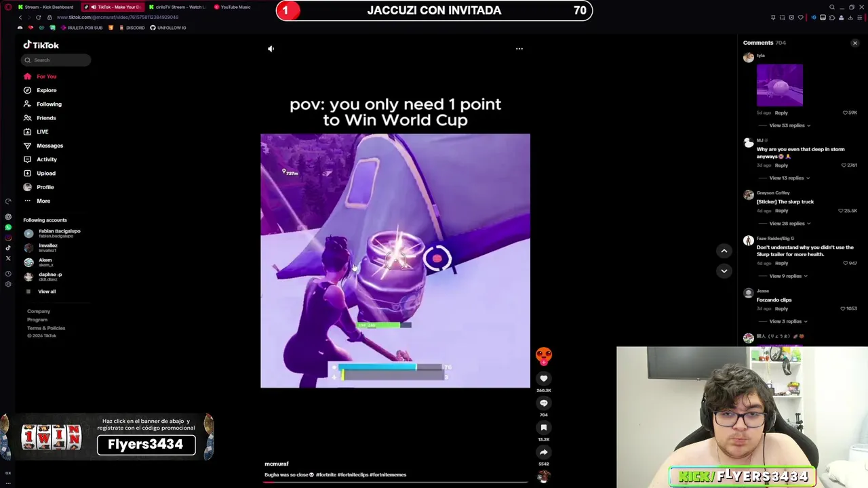This screenshot has width=868, height=488.
Task: Bookmark the video to favorites
Action: [544, 428]
